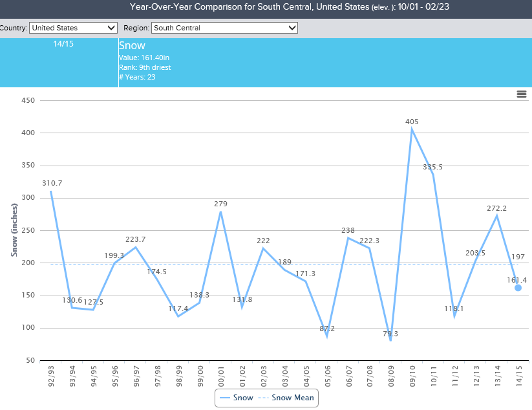Screen dimensions: 532x410
Task: Click the 11/12 data point at 118.1
Action: click(454, 316)
